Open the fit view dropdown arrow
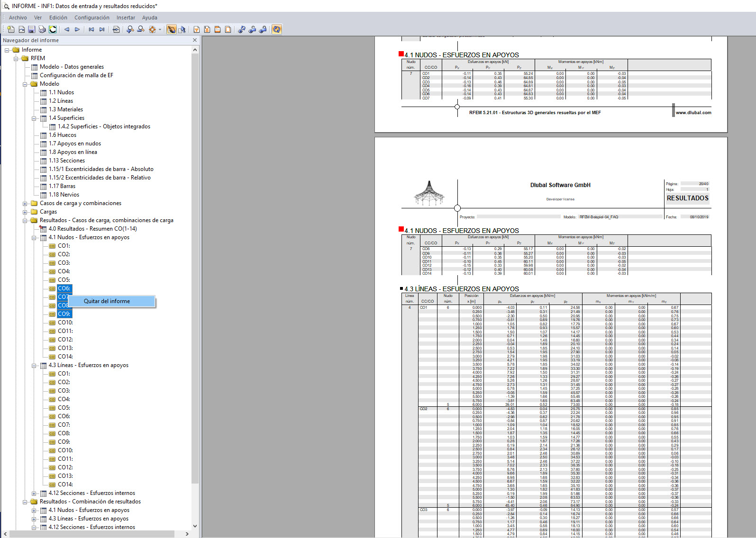Image resolution: width=756 pixels, height=538 pixels. 160,29
